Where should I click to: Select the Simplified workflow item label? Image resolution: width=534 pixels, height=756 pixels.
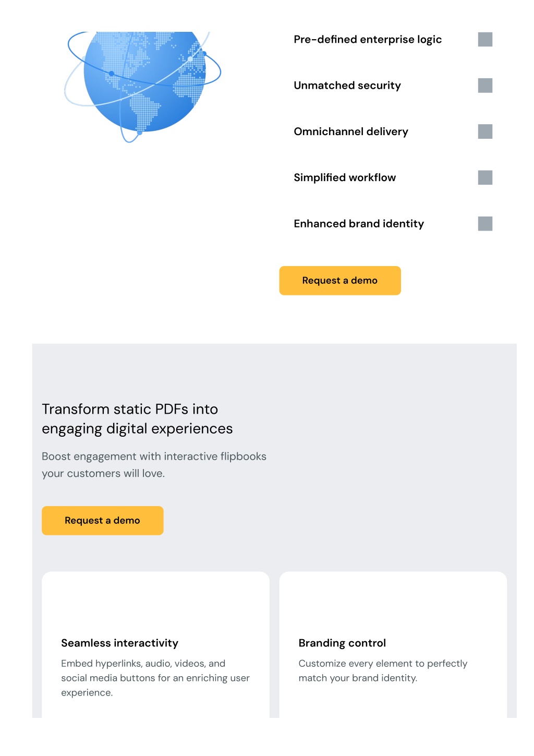(x=345, y=177)
